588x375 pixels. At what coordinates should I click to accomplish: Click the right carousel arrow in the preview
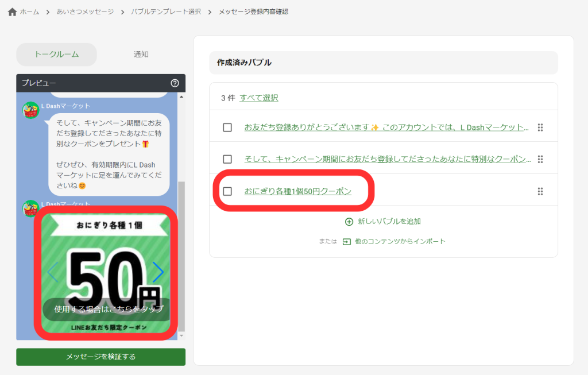[x=158, y=272]
